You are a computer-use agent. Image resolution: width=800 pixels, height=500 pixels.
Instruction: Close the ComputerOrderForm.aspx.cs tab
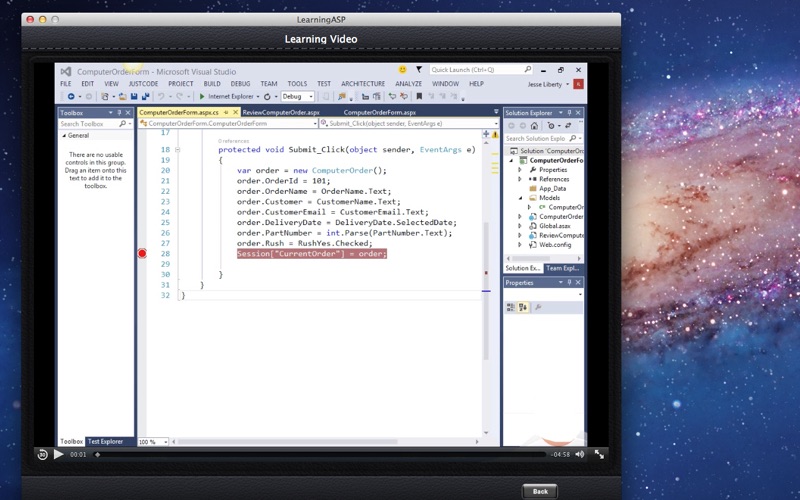(x=235, y=112)
